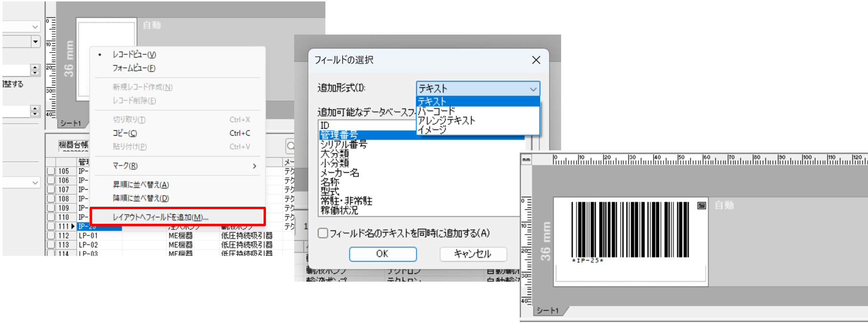The image size is (868, 323).
Task: Select ID in the field list
Action: click(x=325, y=126)
